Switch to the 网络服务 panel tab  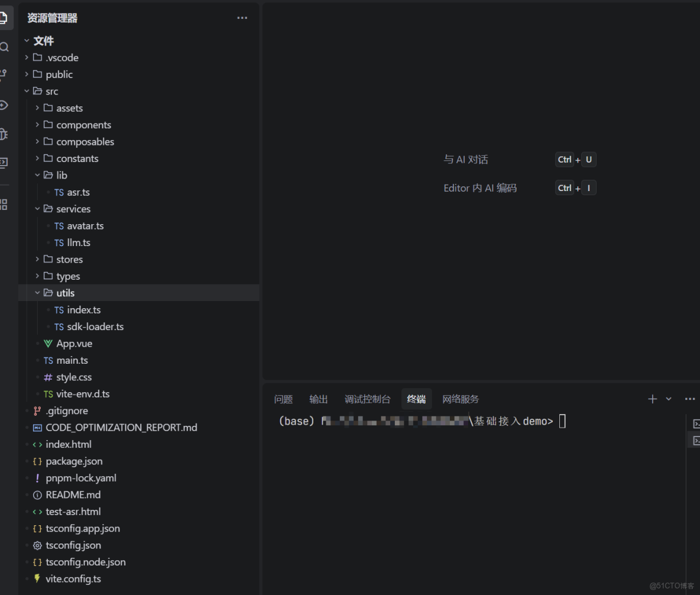tap(461, 399)
